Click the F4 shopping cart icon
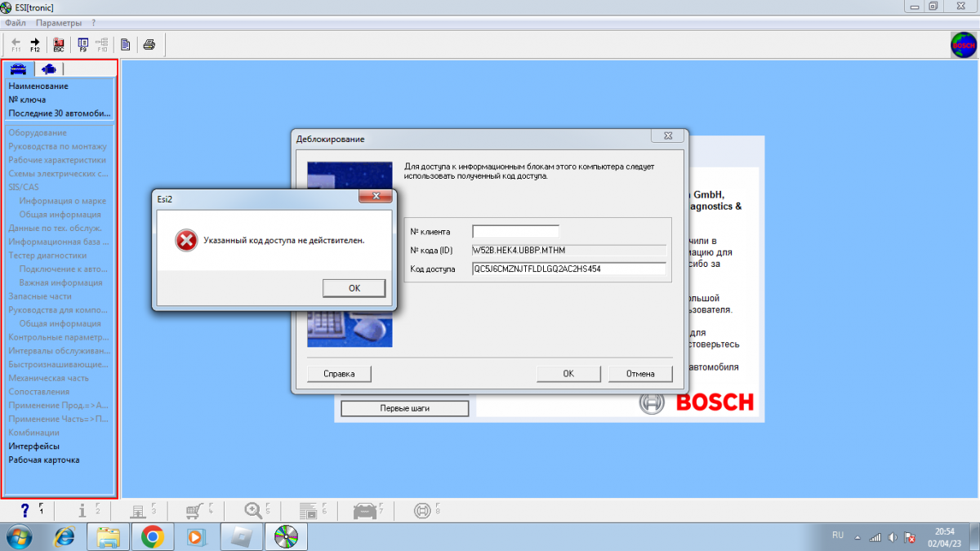Image resolution: width=980 pixels, height=551 pixels. 194,511
